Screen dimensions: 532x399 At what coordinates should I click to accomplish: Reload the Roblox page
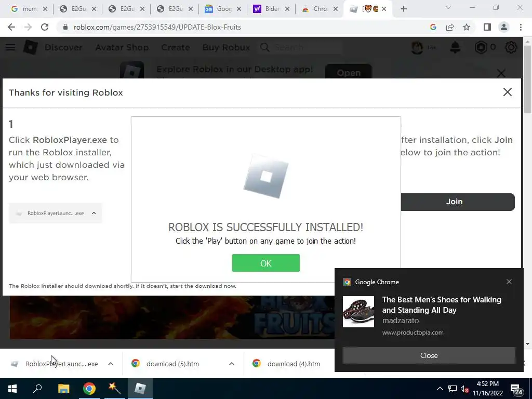pyautogui.click(x=45, y=27)
